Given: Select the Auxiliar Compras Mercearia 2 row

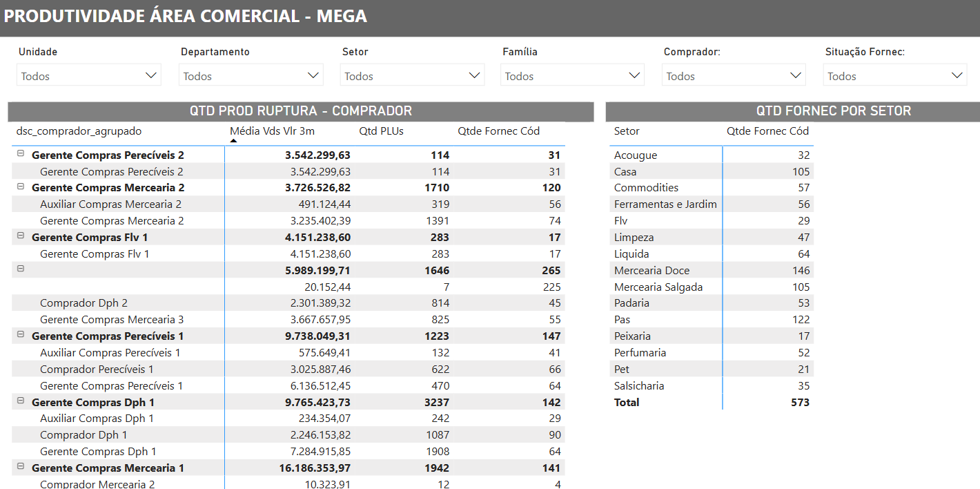Looking at the screenshot, I should click(288, 204).
